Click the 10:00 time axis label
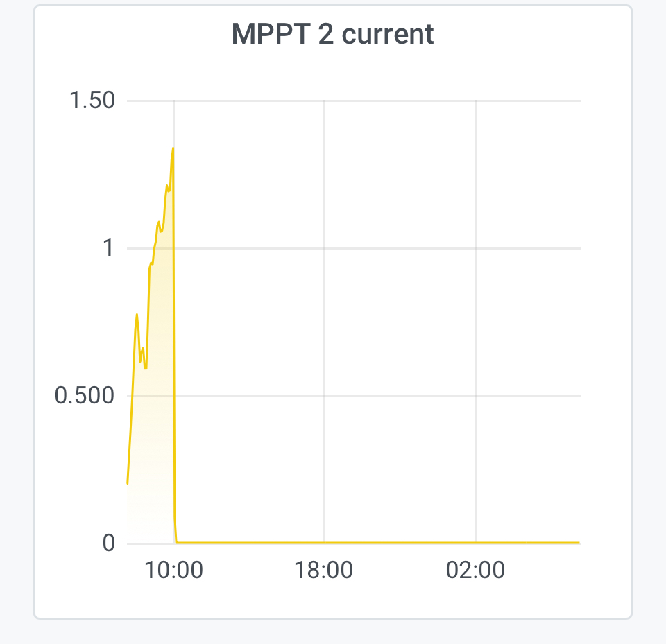 (173, 571)
